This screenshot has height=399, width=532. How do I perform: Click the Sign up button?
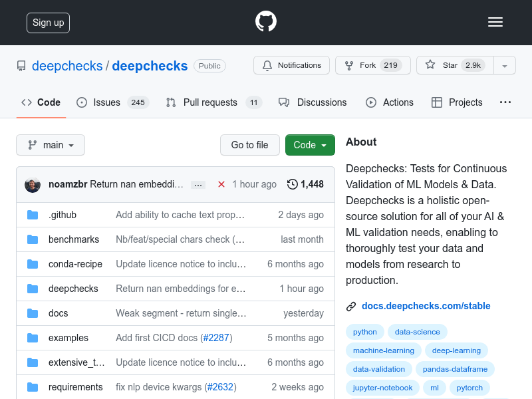tap(48, 23)
